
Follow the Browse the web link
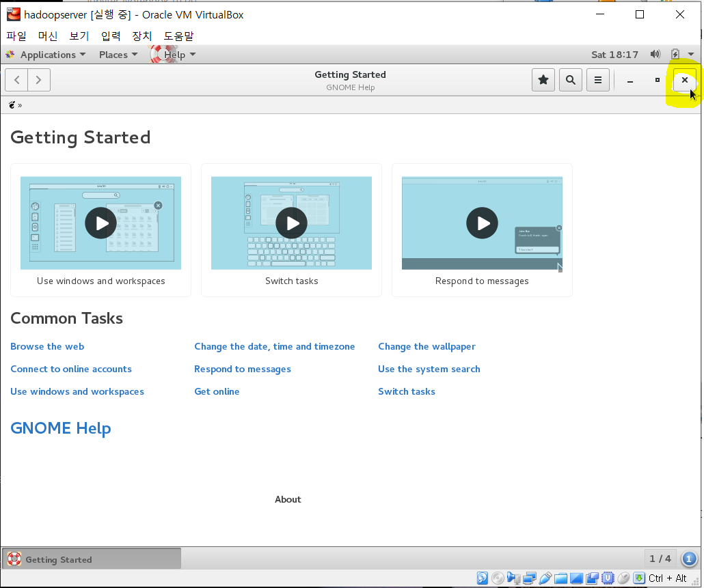pyautogui.click(x=47, y=346)
